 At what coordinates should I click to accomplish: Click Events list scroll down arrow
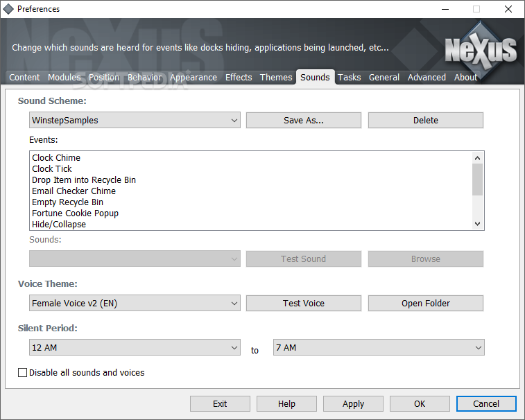(x=477, y=224)
